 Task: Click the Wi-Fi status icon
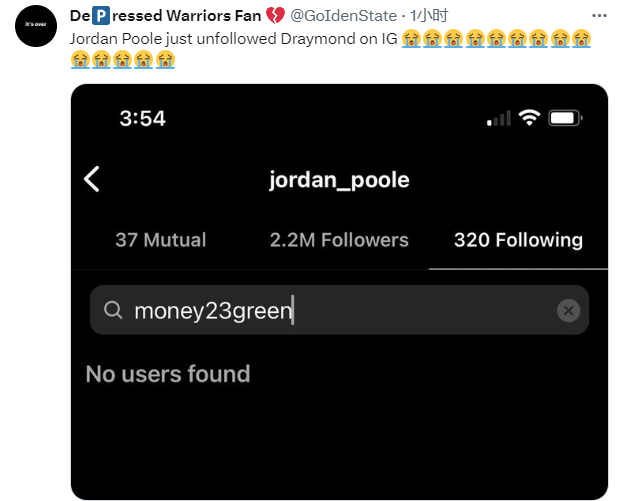[529, 118]
